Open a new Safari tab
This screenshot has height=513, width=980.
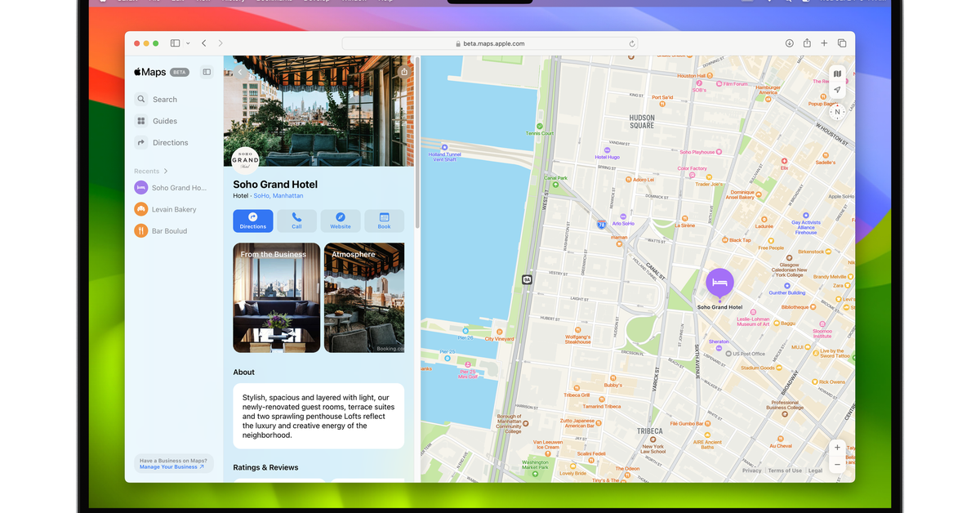[x=824, y=43]
